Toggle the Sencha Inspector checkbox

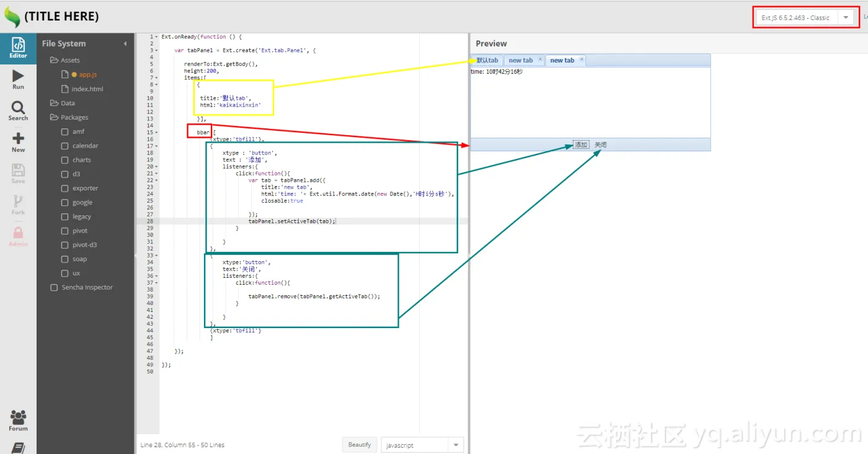pos(54,288)
